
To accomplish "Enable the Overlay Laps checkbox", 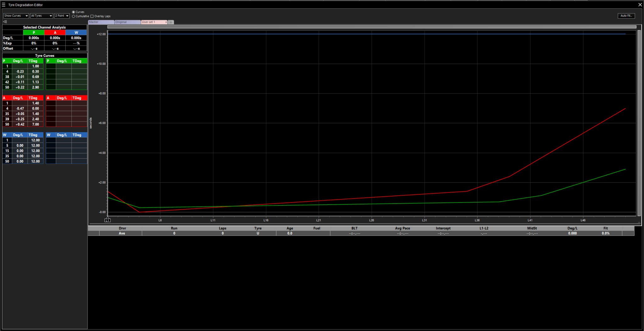I will [x=92, y=16].
